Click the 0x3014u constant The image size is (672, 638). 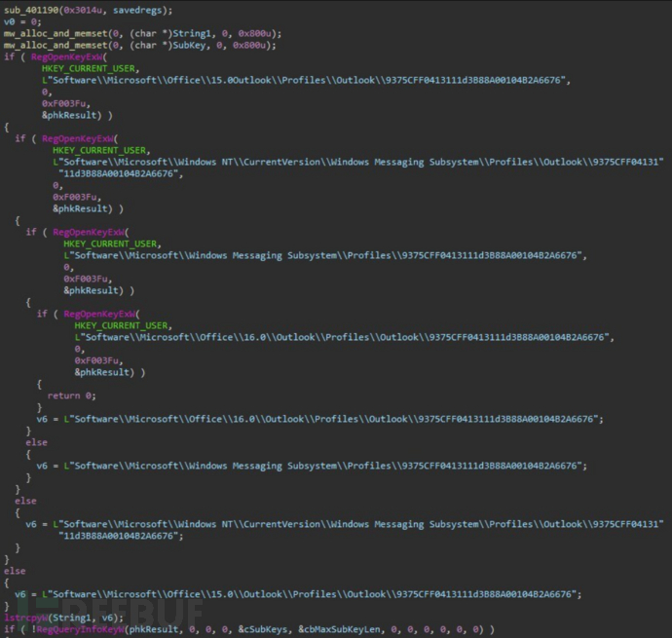[x=83, y=10]
